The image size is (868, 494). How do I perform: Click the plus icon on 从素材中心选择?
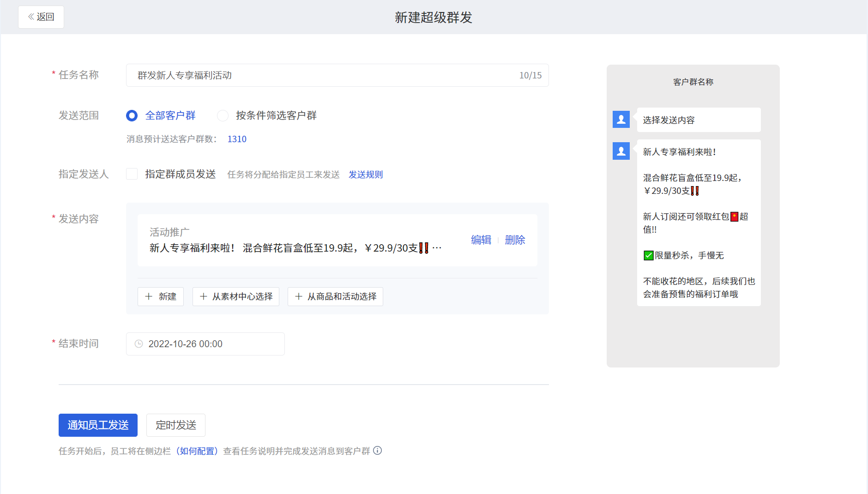pos(204,296)
